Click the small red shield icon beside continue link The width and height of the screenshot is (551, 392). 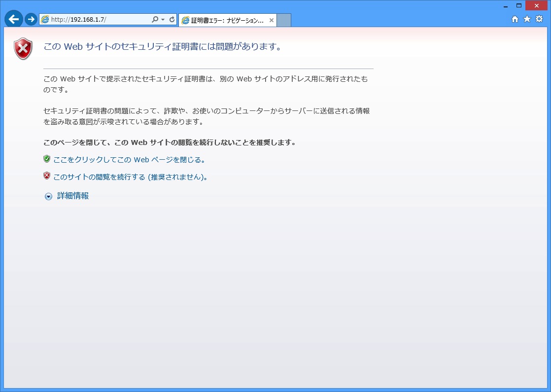(x=47, y=176)
